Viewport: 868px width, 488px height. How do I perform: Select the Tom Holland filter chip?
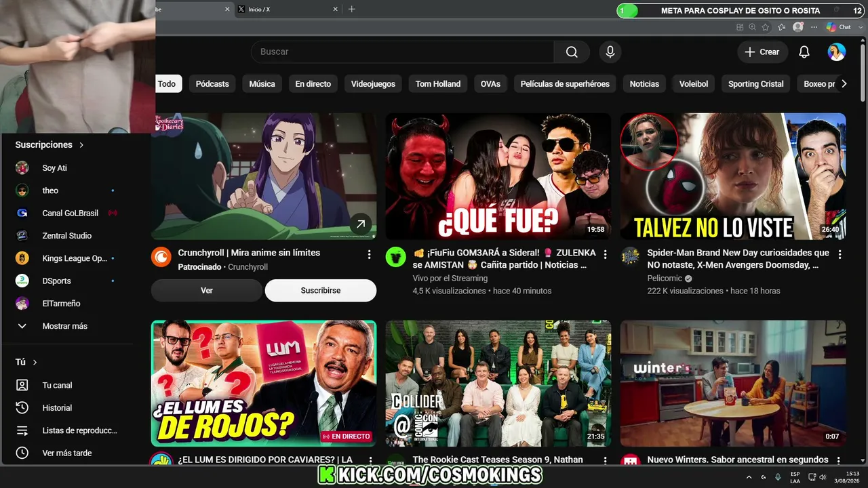click(x=438, y=84)
